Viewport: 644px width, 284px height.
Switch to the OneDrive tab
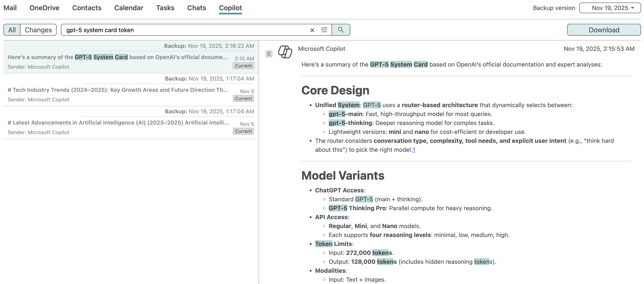pyautogui.click(x=44, y=8)
